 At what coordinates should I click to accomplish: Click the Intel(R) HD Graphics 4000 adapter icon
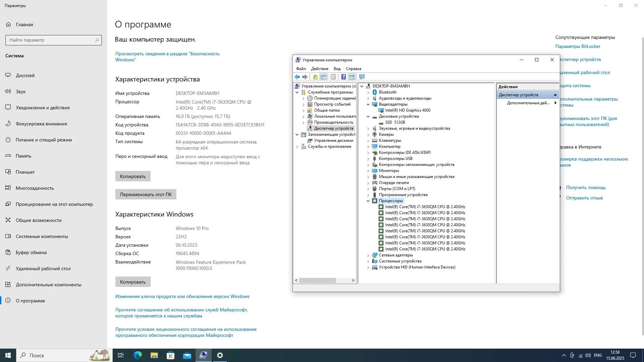[x=381, y=110]
